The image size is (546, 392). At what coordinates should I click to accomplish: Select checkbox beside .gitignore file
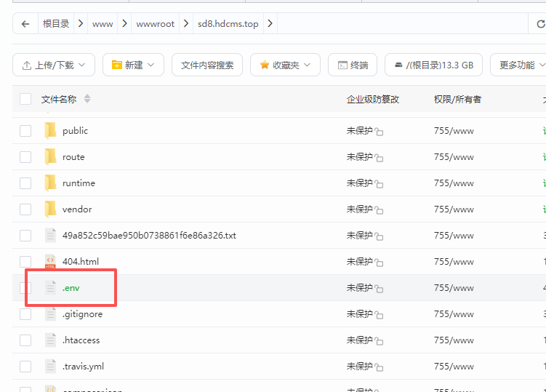25,314
